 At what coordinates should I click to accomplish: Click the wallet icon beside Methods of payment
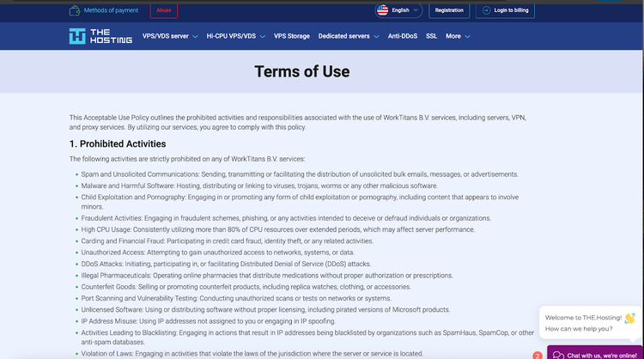click(76, 10)
